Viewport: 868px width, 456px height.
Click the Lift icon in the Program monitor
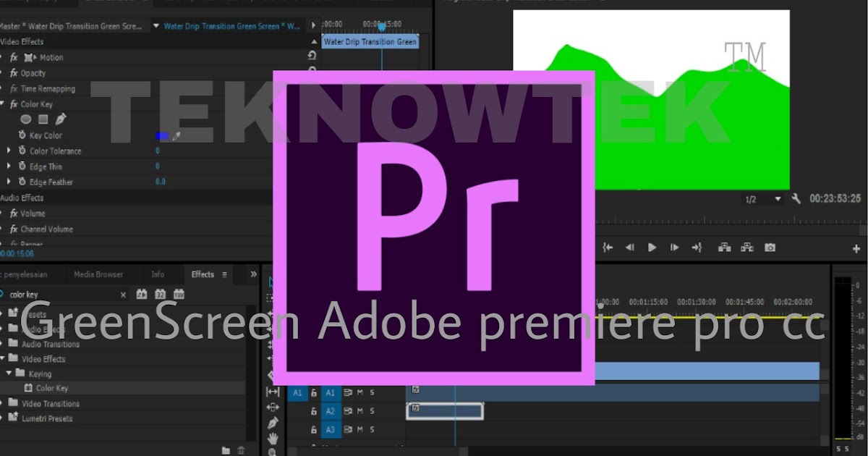pyautogui.click(x=725, y=248)
